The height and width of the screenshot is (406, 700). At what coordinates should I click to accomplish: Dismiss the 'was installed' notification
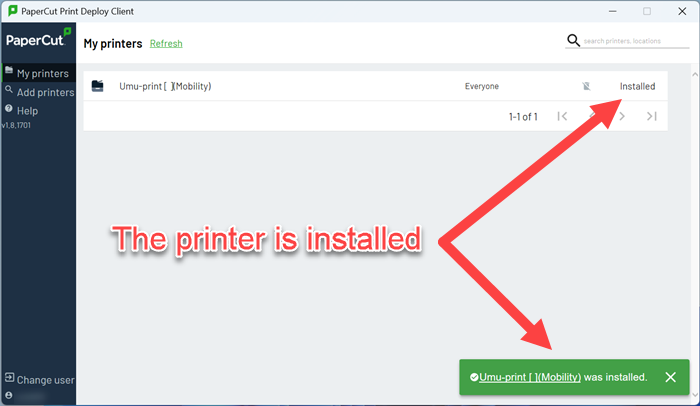(x=671, y=377)
